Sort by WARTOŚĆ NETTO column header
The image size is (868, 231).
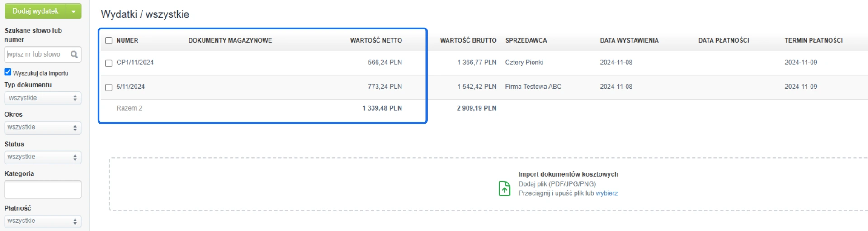(376, 40)
